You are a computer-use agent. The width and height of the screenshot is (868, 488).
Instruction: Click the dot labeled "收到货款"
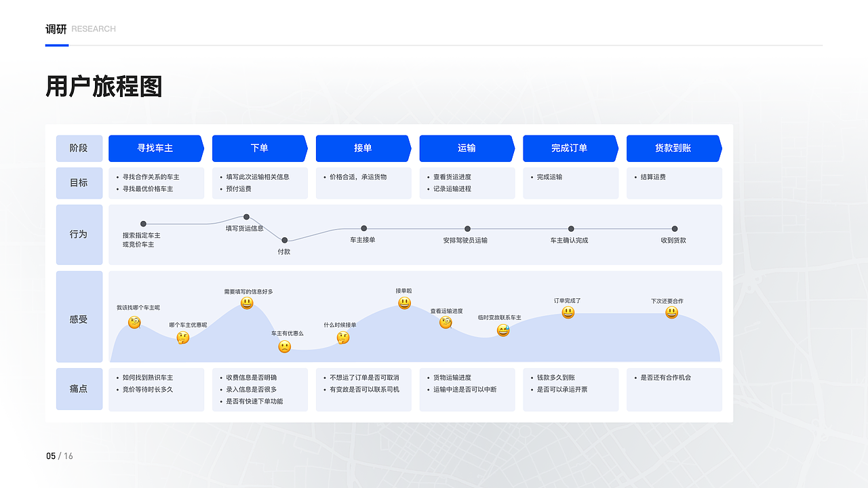point(673,228)
